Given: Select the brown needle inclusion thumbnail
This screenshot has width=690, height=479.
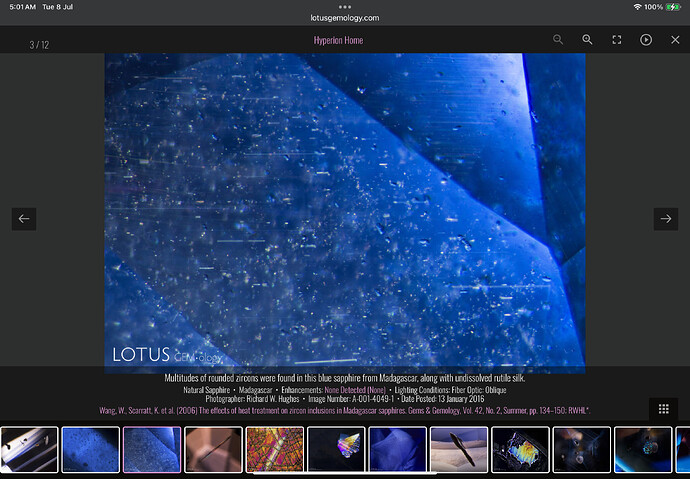Looking at the screenshot, I should coord(213,450).
